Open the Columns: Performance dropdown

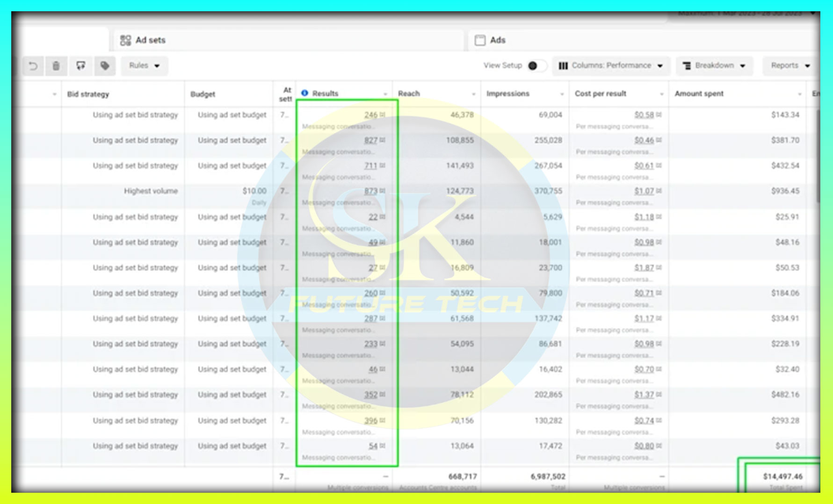click(x=611, y=65)
